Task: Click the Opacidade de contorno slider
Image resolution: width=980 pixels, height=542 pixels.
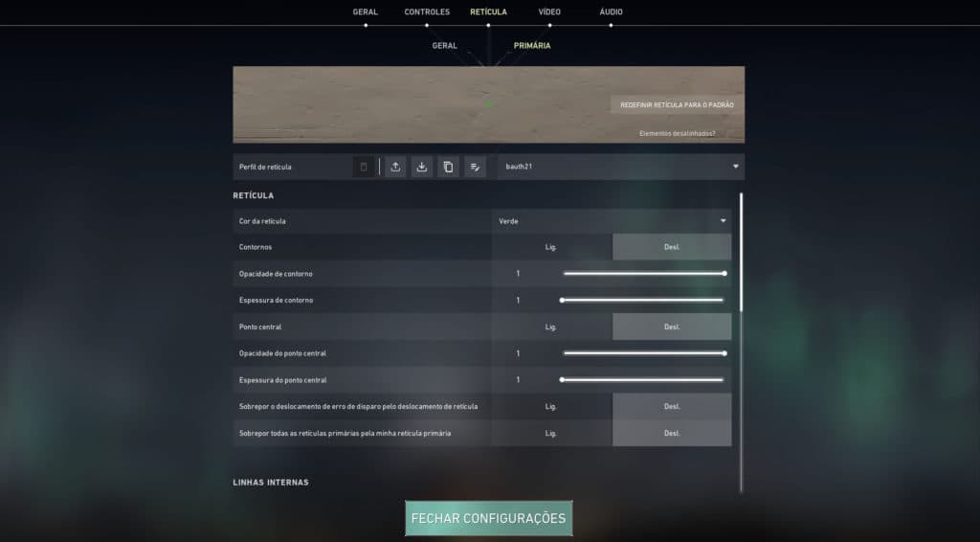Action: click(x=643, y=274)
